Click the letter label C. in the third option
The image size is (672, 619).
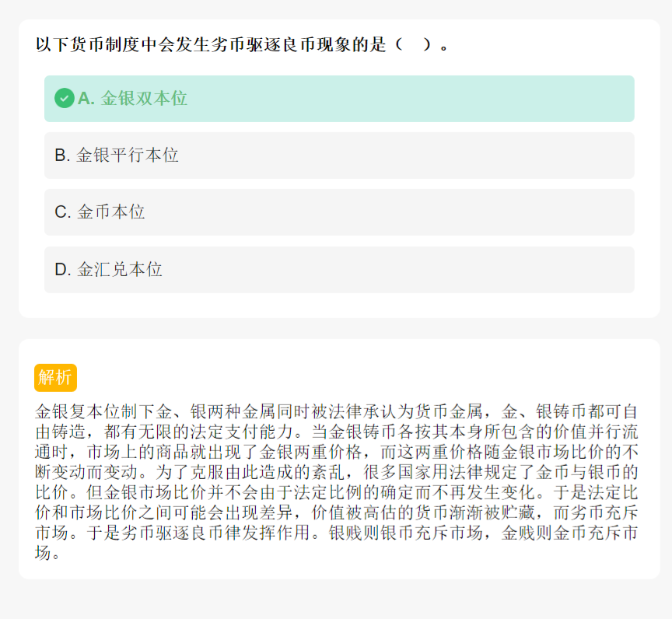click(x=63, y=212)
